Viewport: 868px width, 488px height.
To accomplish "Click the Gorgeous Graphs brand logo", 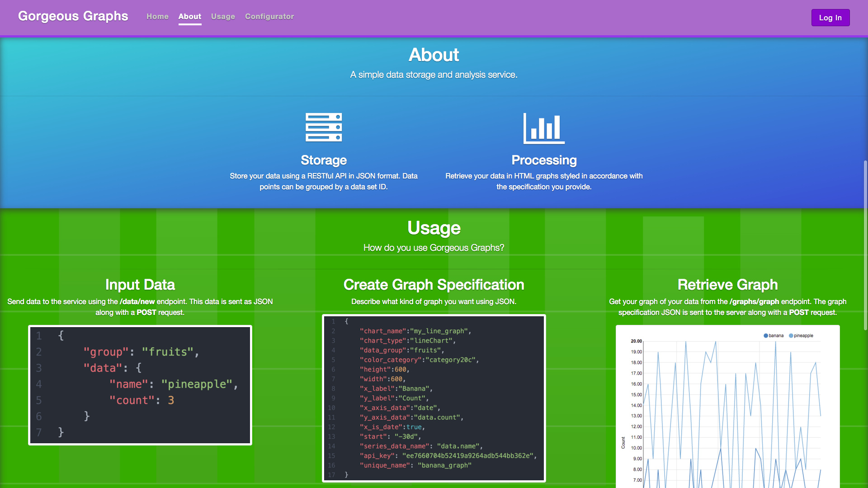I will [73, 16].
